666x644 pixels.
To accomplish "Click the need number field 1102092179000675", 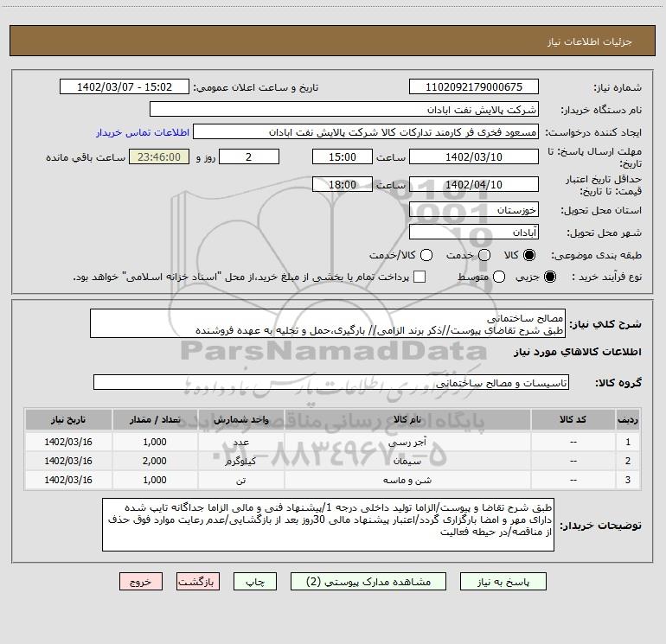I will pyautogui.click(x=474, y=87).
